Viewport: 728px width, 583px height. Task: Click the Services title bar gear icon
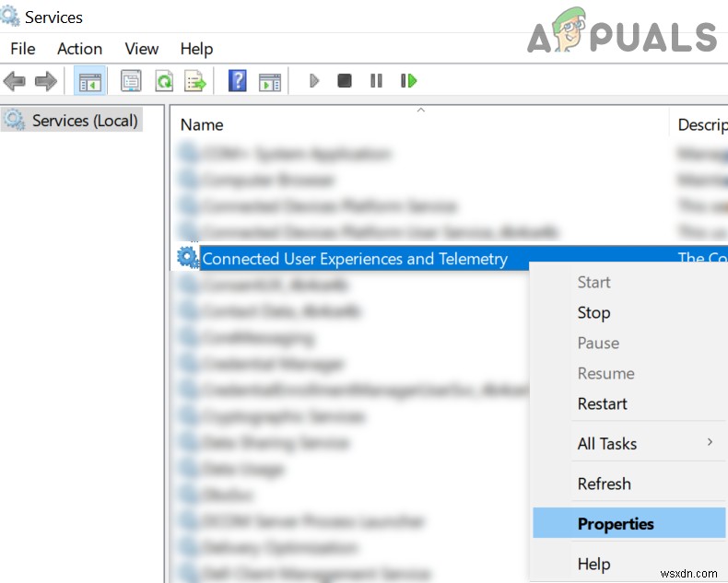click(10, 17)
